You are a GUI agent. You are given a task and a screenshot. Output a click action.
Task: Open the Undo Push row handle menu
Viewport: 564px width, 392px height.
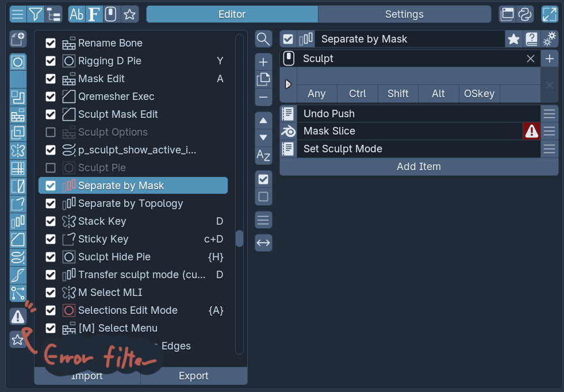549,114
